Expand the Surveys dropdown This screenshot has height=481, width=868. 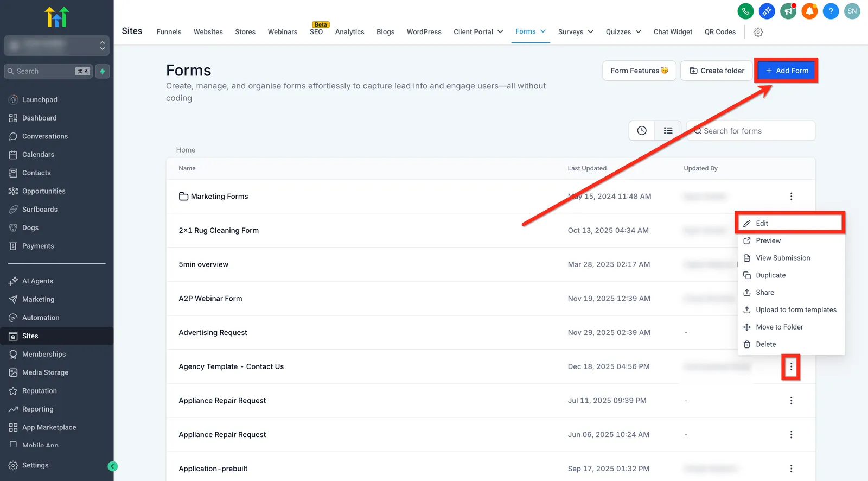point(590,32)
